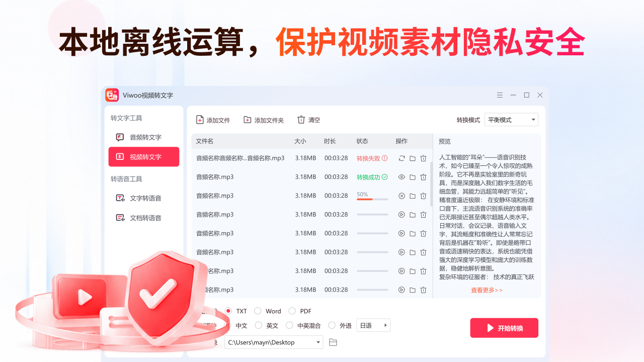
Task: View result of the 转换成功 file
Action: (401, 177)
